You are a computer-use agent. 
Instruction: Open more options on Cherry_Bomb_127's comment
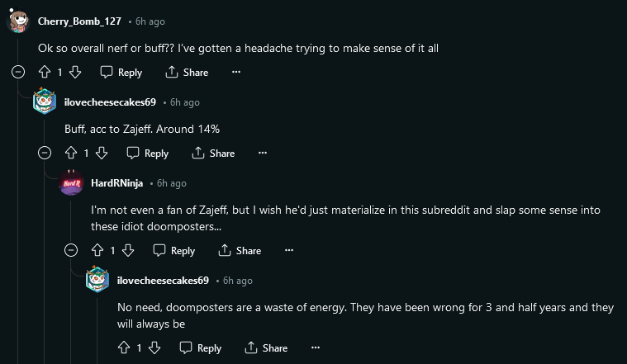coord(236,73)
